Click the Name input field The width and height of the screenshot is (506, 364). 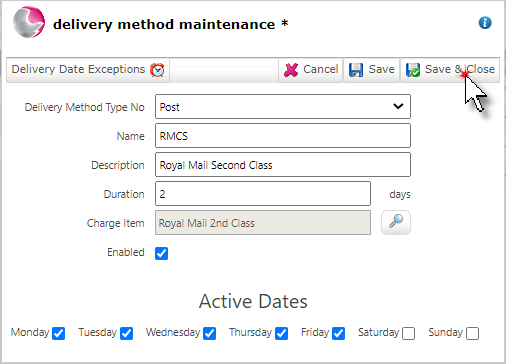tap(283, 136)
